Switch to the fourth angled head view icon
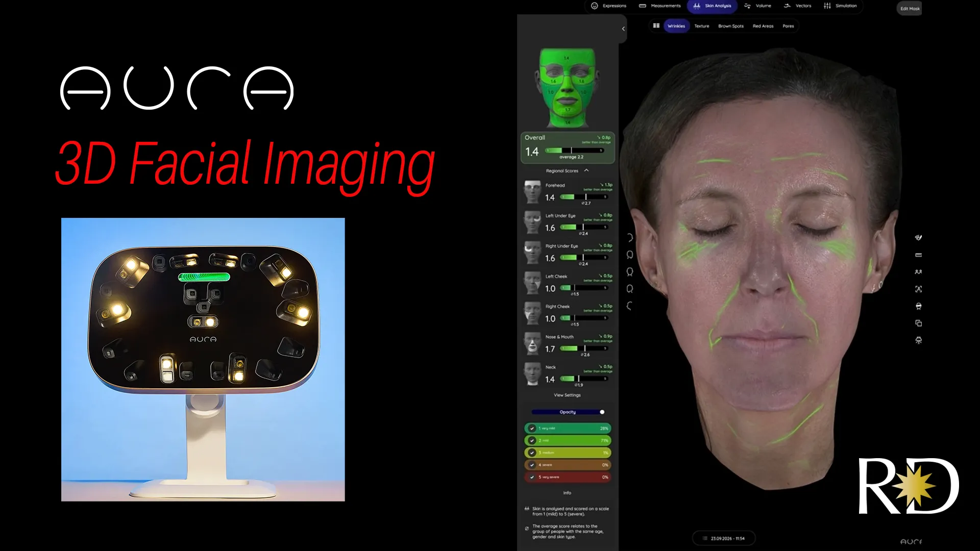 pyautogui.click(x=630, y=289)
